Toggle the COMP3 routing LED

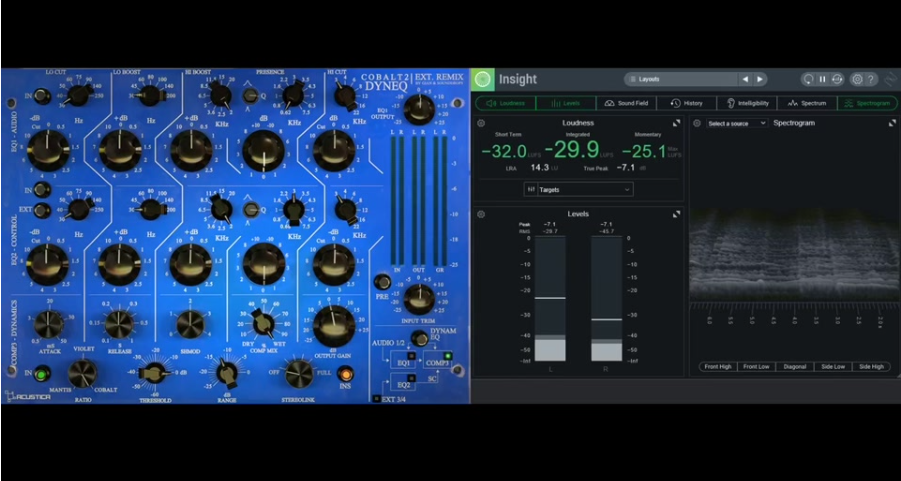pos(448,356)
